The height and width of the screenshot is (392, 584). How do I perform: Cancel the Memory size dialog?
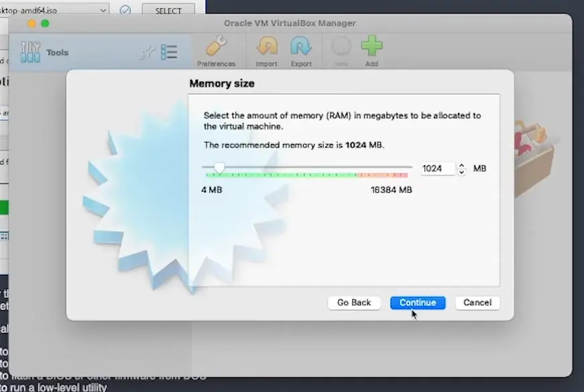coord(477,303)
